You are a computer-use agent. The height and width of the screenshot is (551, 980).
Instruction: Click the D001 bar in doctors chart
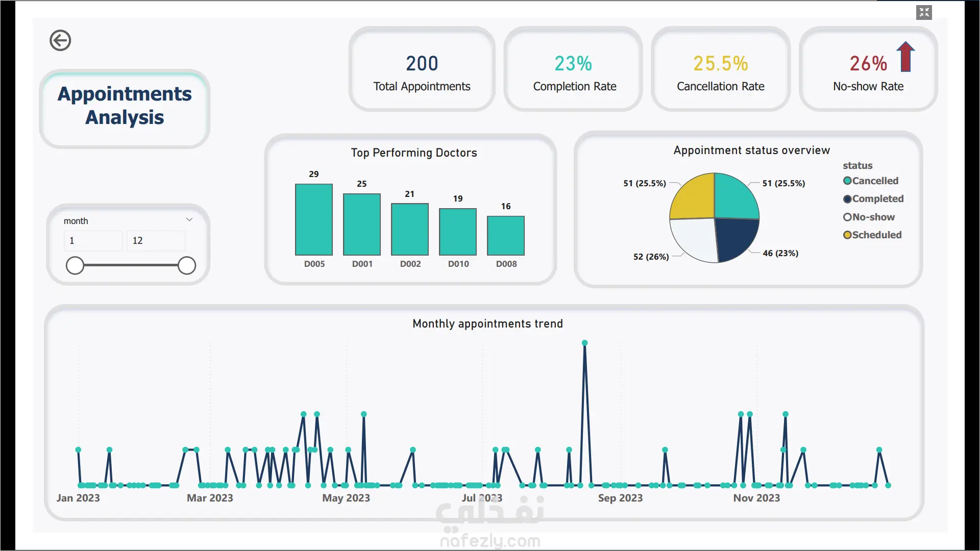(x=362, y=224)
